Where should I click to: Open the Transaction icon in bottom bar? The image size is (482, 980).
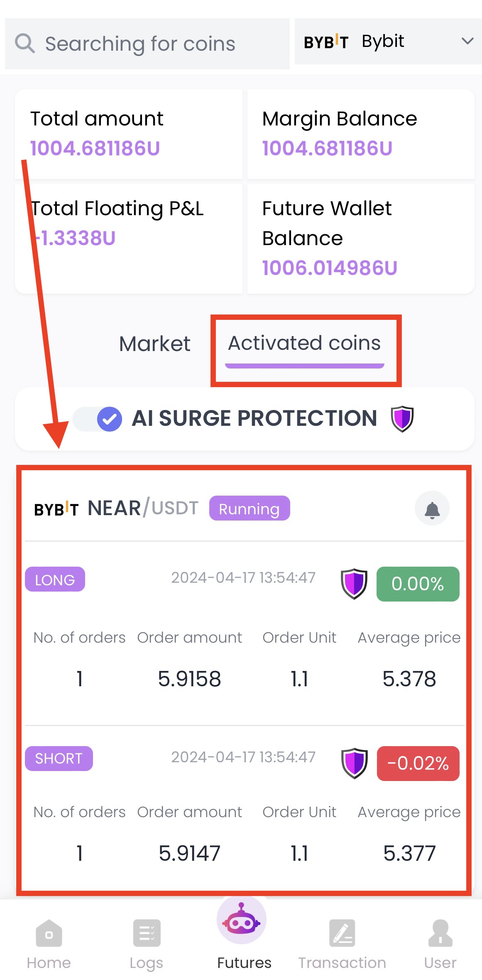pyautogui.click(x=342, y=933)
